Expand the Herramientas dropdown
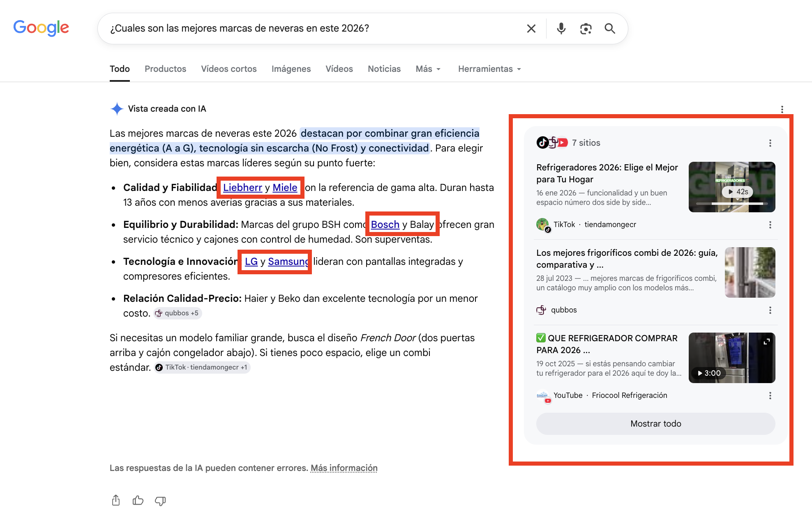 (x=489, y=69)
